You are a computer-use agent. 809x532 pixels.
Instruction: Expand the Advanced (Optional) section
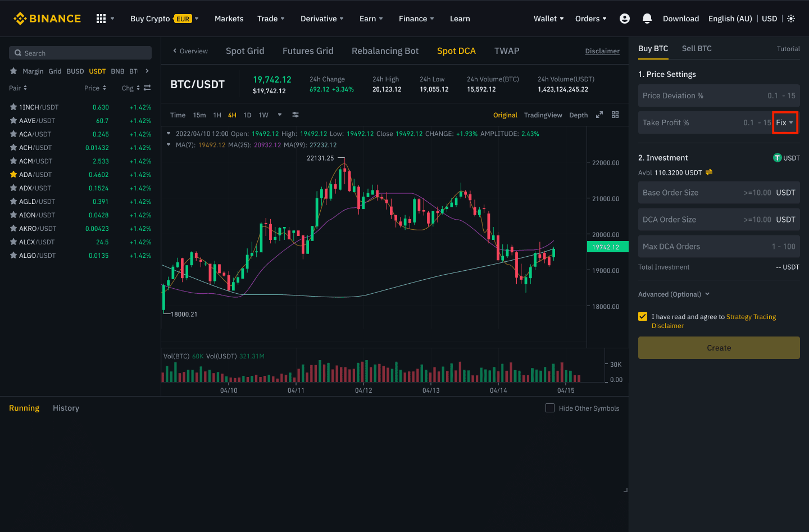674,294
